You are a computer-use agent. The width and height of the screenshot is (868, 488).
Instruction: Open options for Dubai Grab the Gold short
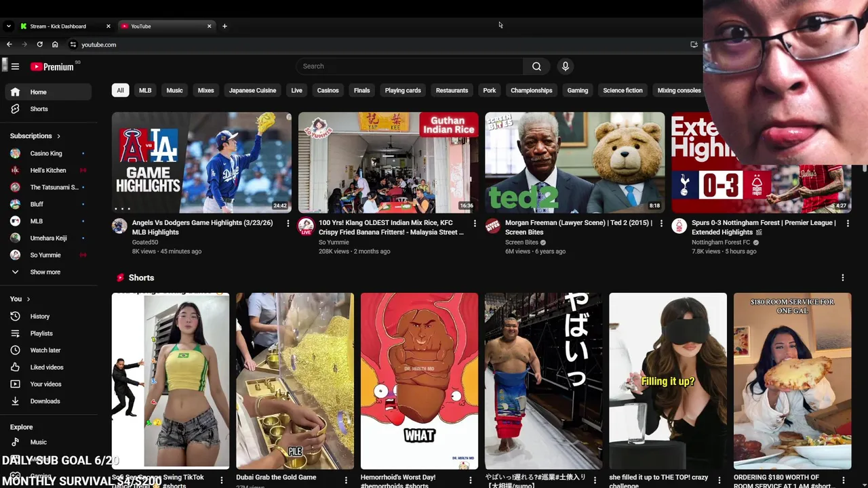[x=346, y=481]
